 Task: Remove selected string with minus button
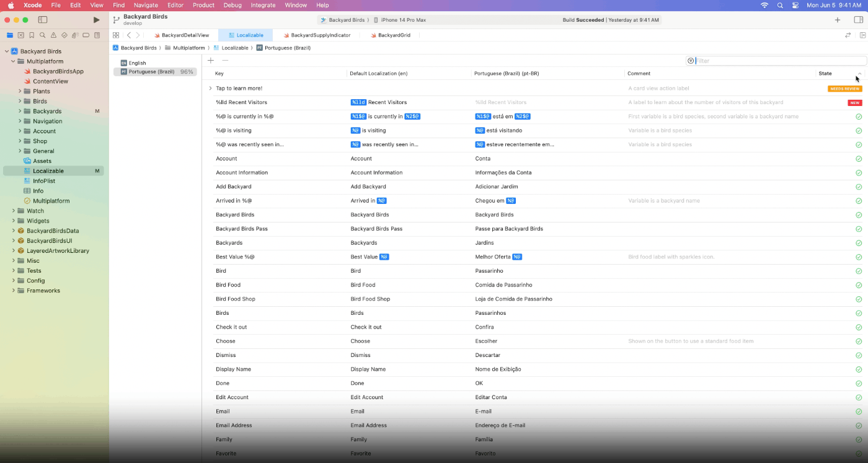click(225, 60)
